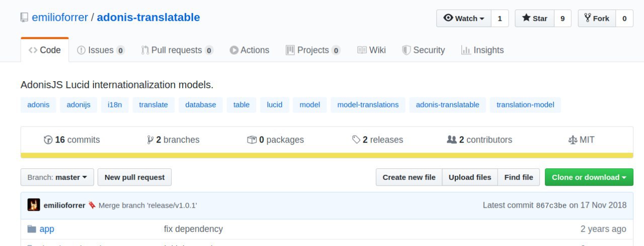The width and height of the screenshot is (644, 246).
Task: Open the Actions tab
Action: [250, 50]
